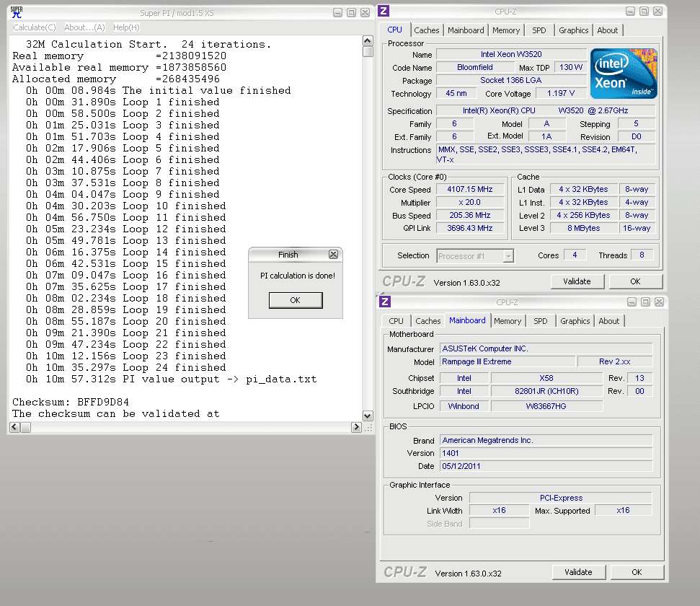
Task: Click scroll up arrow in Super PI
Action: (x=368, y=41)
